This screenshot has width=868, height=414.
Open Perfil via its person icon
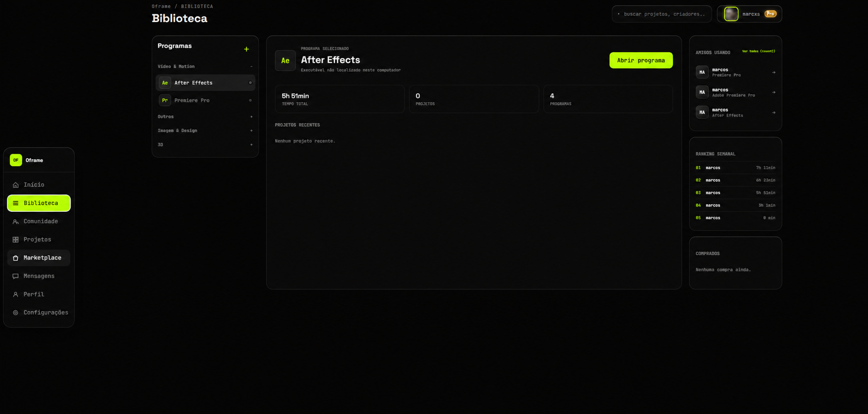[x=16, y=294]
